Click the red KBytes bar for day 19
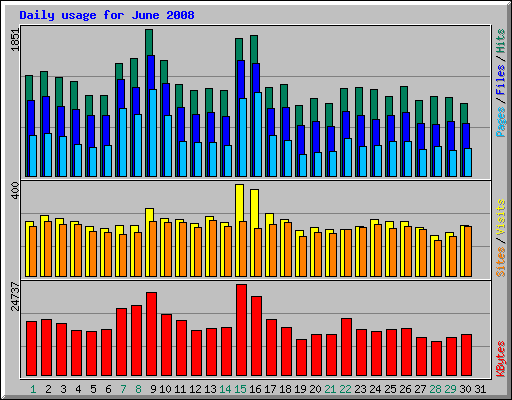This screenshot has width=512, height=400. click(301, 357)
